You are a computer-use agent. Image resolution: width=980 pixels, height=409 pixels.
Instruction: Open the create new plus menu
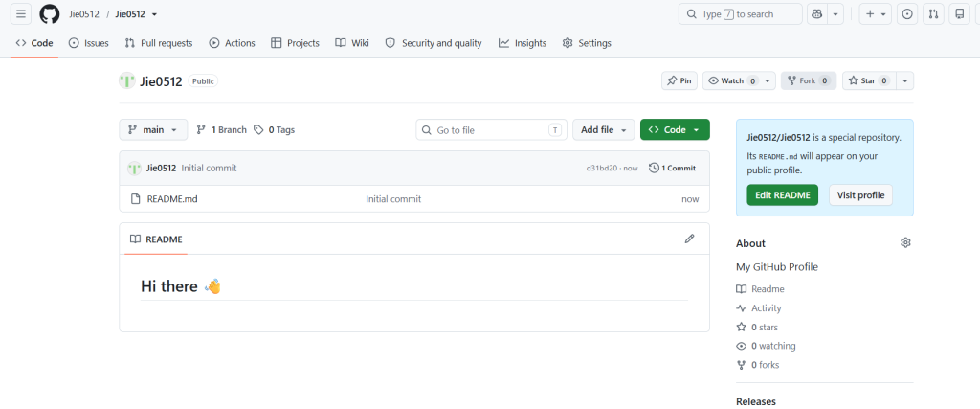pos(875,13)
